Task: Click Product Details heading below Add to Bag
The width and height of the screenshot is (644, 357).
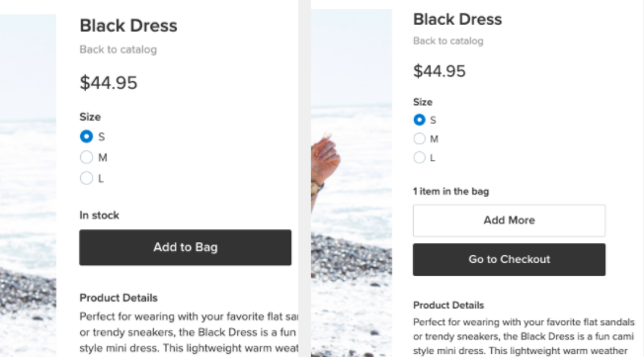Action: click(119, 298)
